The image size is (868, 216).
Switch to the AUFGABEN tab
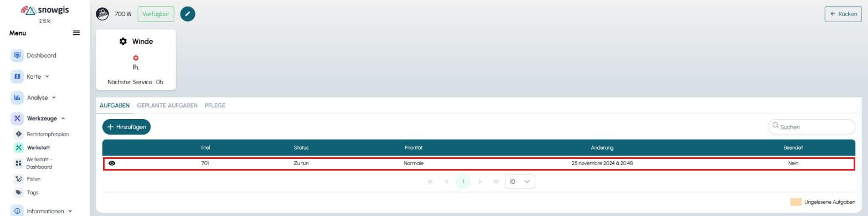tap(115, 105)
